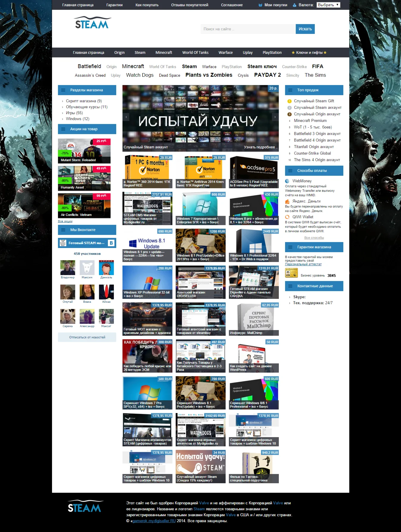Open the Персональный аттестат link
The image size is (401, 532).
point(303,264)
